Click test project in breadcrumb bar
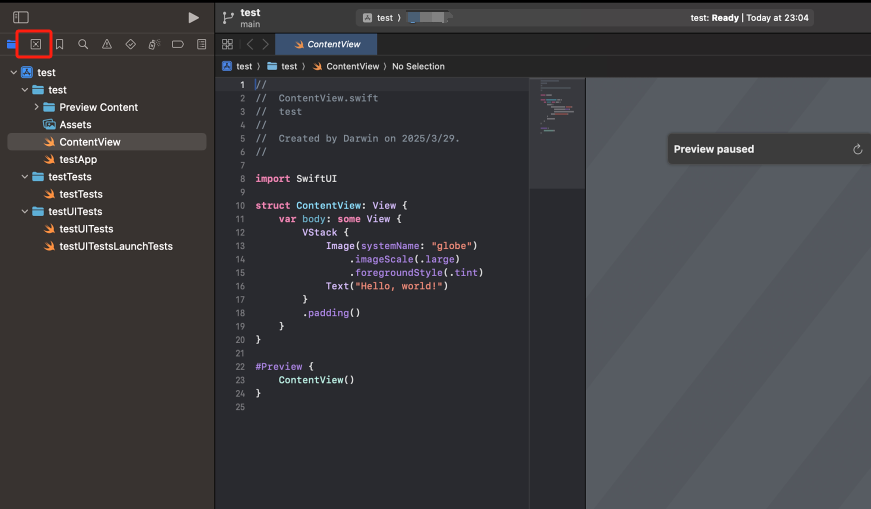 tap(237, 66)
